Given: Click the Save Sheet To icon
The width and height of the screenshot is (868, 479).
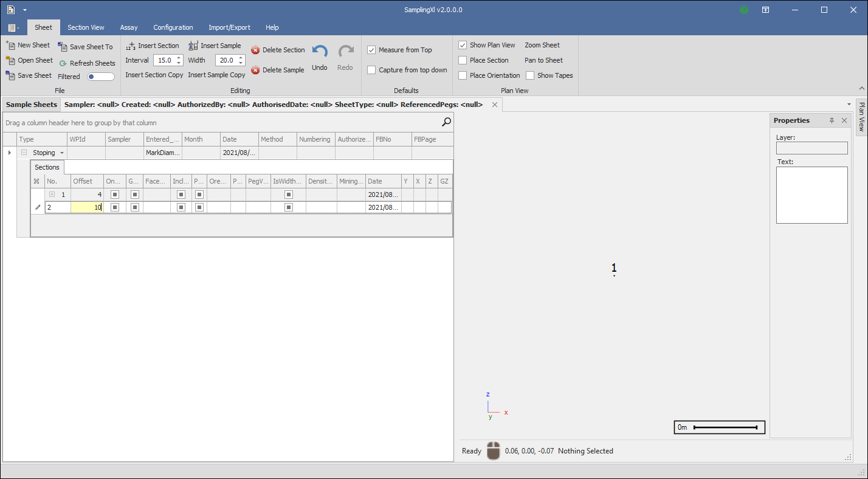Looking at the screenshot, I should tap(63, 47).
